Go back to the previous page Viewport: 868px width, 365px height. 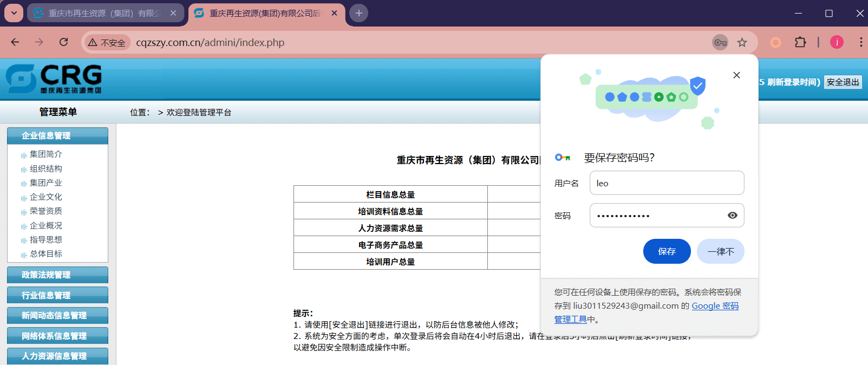15,42
